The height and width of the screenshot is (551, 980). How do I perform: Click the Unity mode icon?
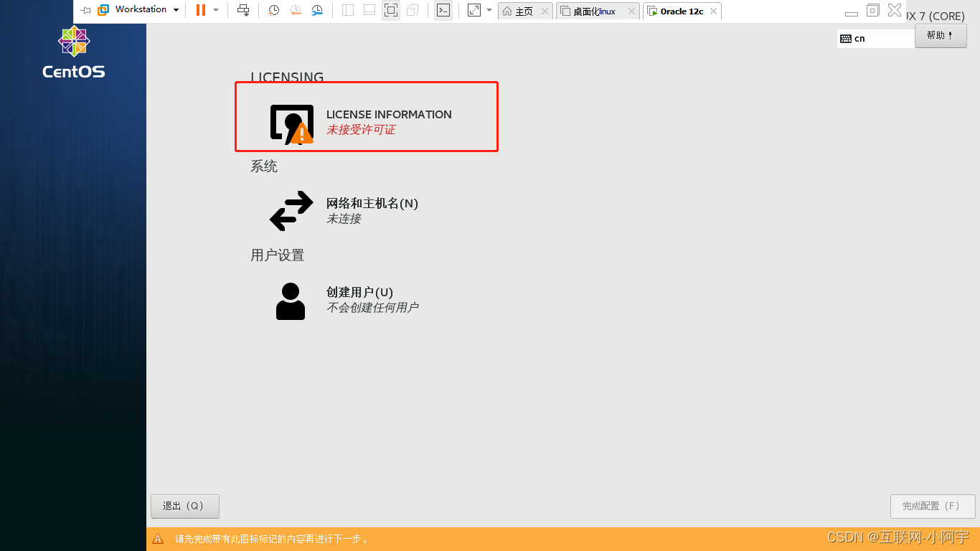413,10
